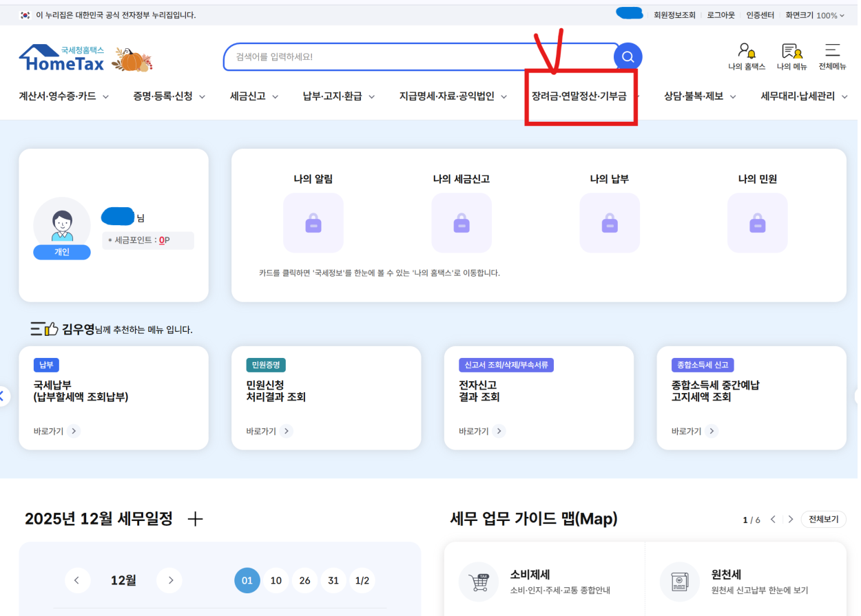This screenshot has width=861, height=616.
Task: Click the search magnifier icon
Action: coord(627,57)
